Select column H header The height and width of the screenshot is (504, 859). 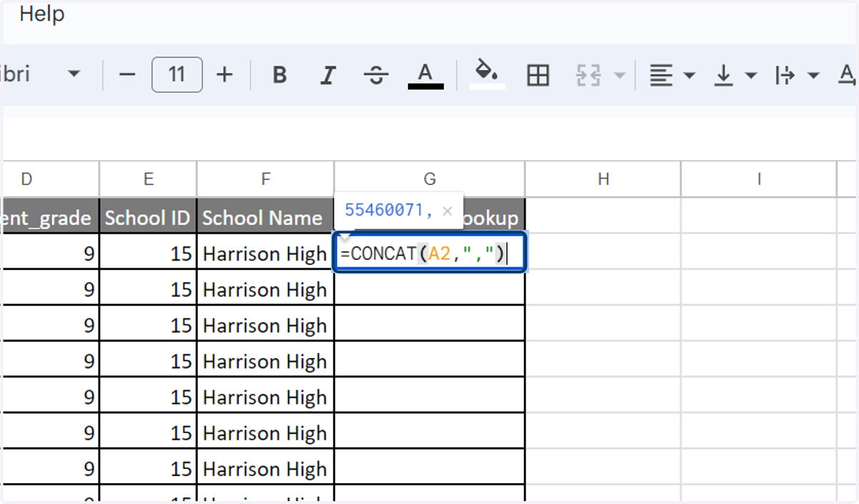tap(603, 179)
